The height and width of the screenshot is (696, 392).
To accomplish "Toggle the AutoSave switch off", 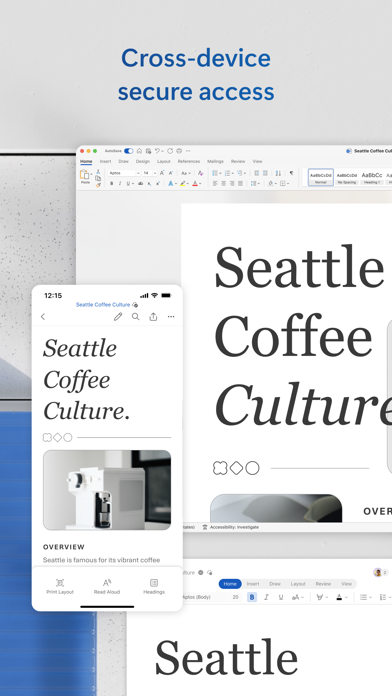I will point(129,151).
